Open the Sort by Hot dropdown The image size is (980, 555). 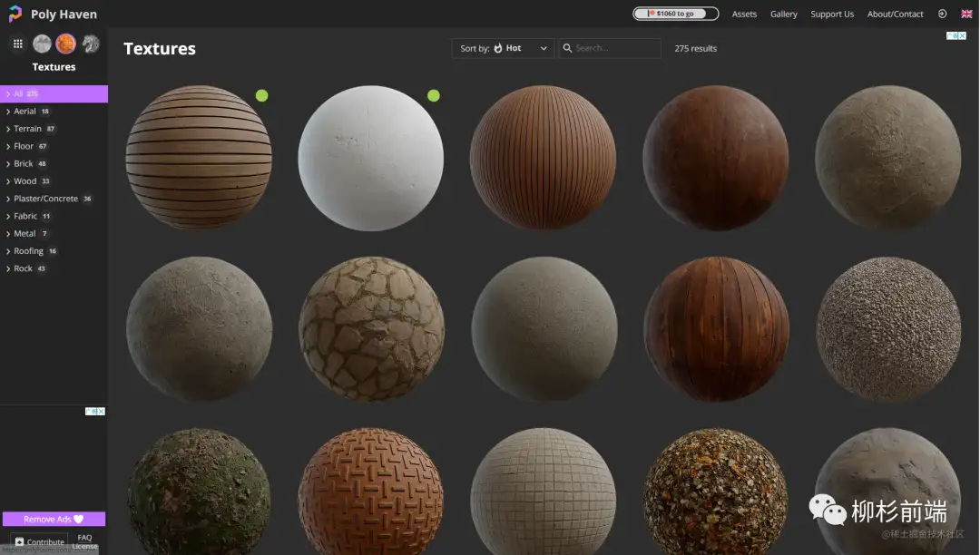(x=503, y=48)
